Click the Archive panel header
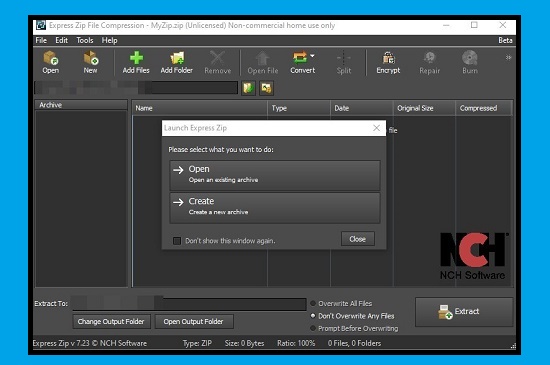 [x=81, y=105]
